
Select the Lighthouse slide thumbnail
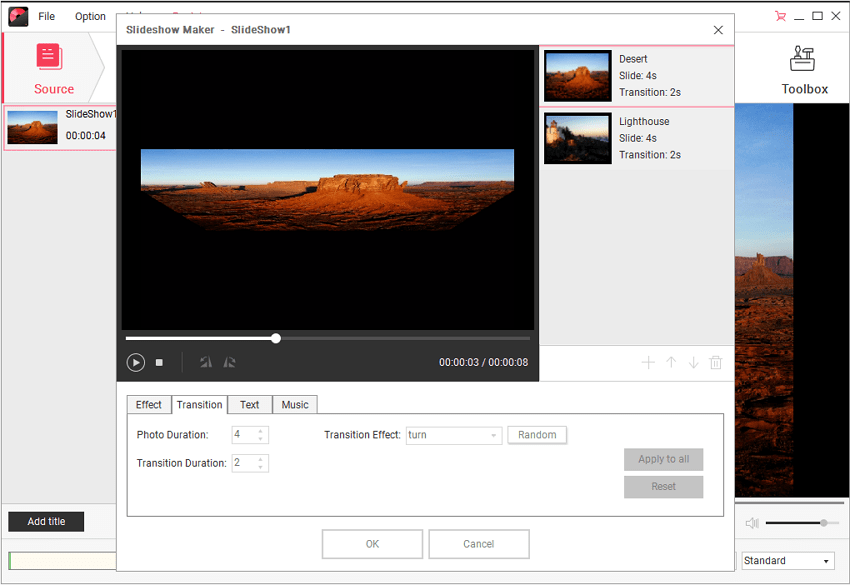[x=577, y=138]
